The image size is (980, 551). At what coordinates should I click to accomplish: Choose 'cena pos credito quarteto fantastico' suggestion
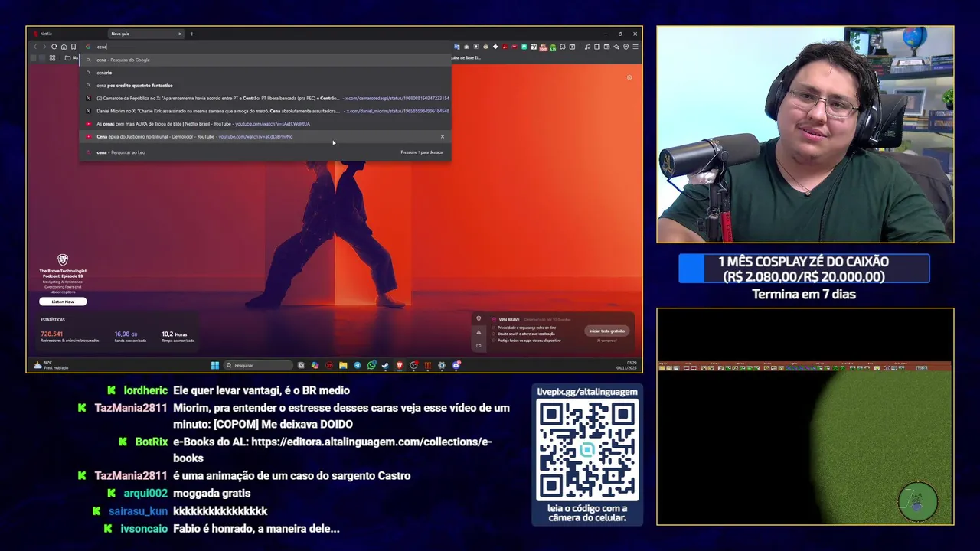click(x=266, y=86)
